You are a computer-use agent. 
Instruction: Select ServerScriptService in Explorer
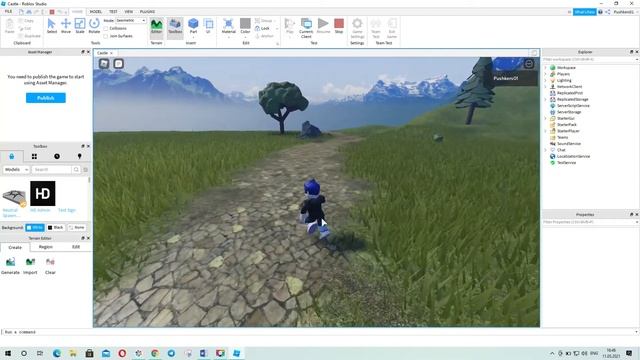tap(573, 106)
